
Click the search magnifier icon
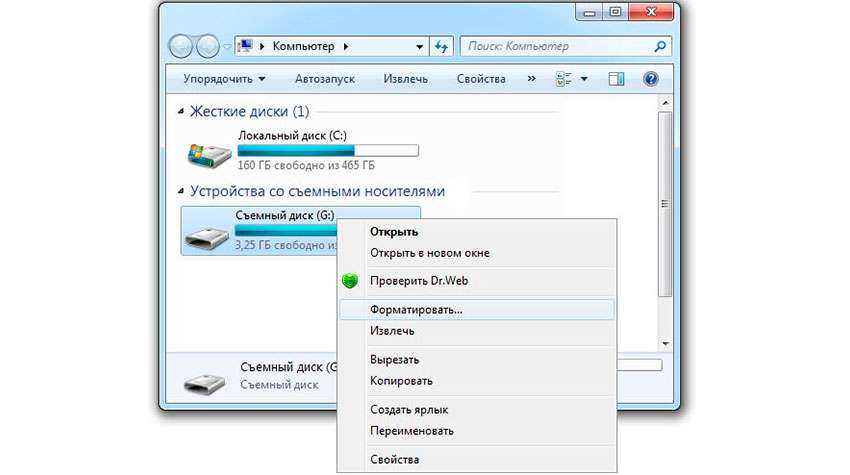tap(660, 46)
